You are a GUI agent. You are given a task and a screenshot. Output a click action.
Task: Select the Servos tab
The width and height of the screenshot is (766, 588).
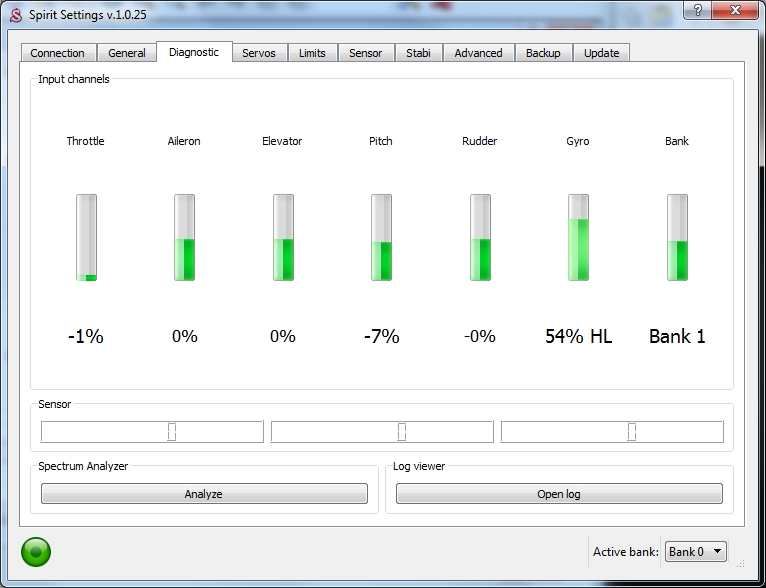[x=259, y=53]
